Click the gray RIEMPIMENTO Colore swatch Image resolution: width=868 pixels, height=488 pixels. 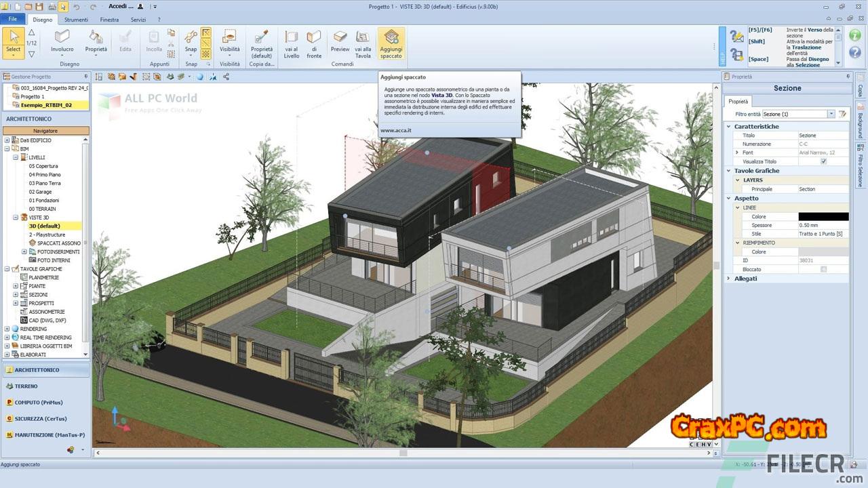(x=823, y=252)
